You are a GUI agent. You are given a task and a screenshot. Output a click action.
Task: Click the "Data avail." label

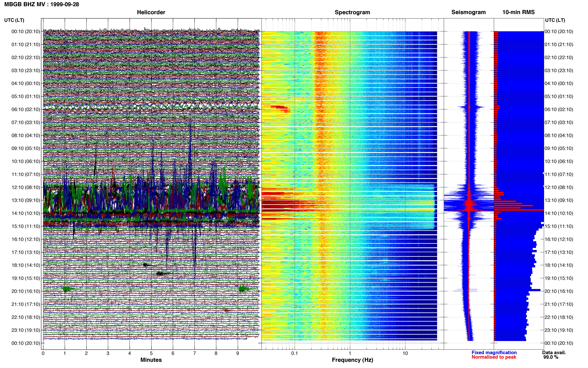coord(554,352)
